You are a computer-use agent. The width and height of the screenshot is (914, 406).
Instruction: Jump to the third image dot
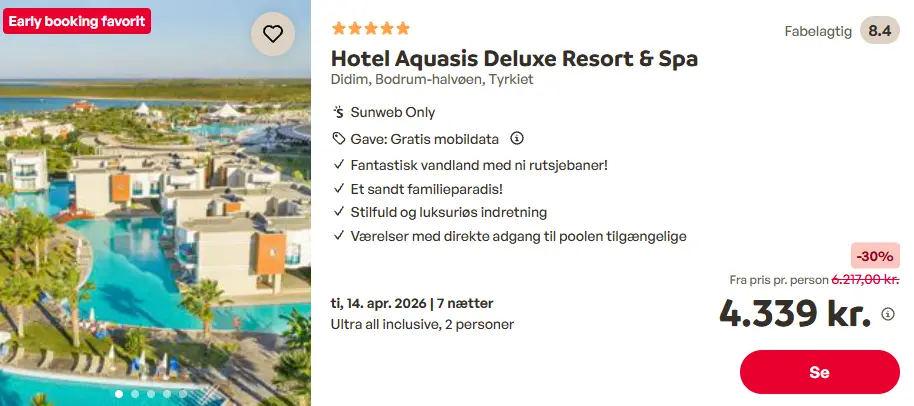pyautogui.click(x=151, y=394)
